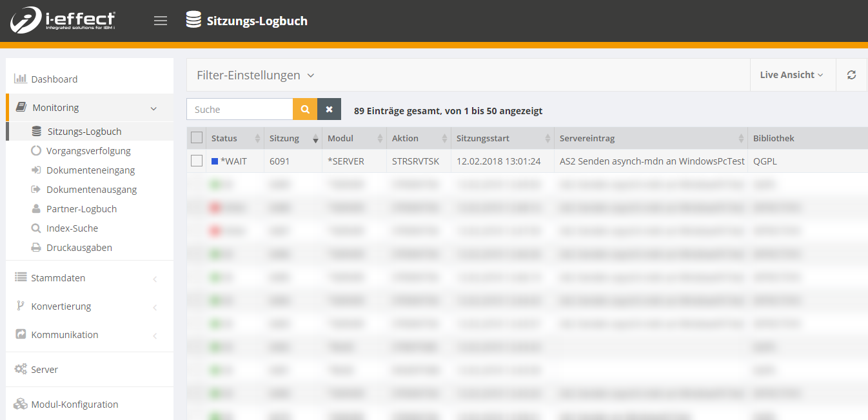
Task: Click the i-effect logo
Action: pyautogui.click(x=63, y=21)
